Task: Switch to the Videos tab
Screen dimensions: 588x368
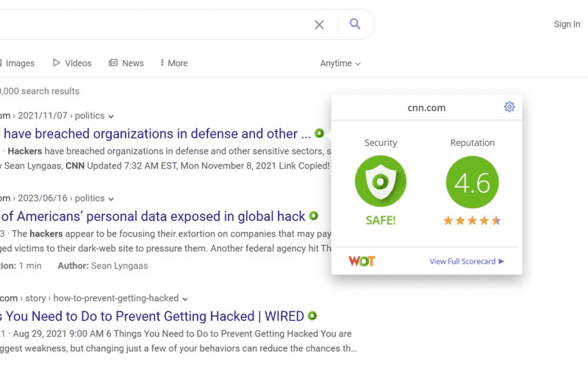Action: coord(72,63)
